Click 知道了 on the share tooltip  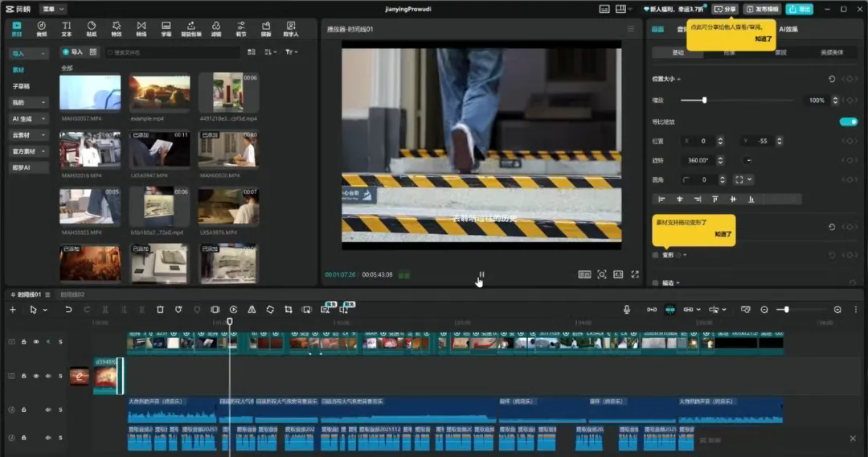pos(763,39)
